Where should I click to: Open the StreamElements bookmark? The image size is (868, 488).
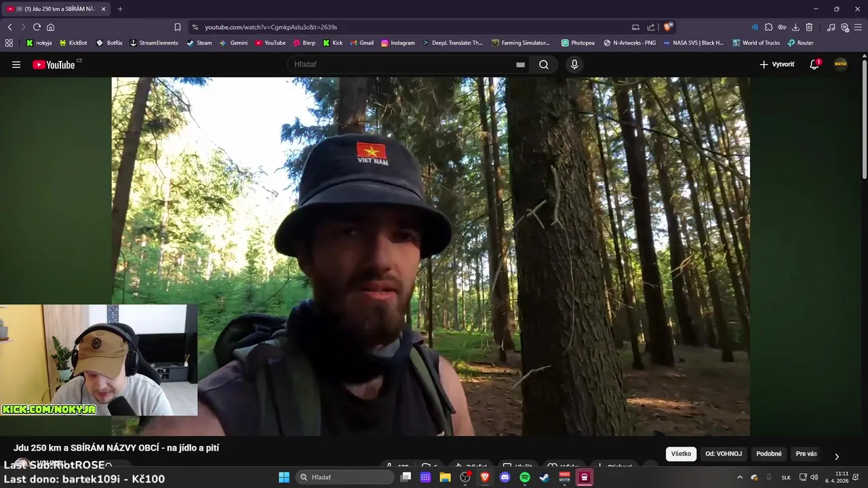pos(154,43)
